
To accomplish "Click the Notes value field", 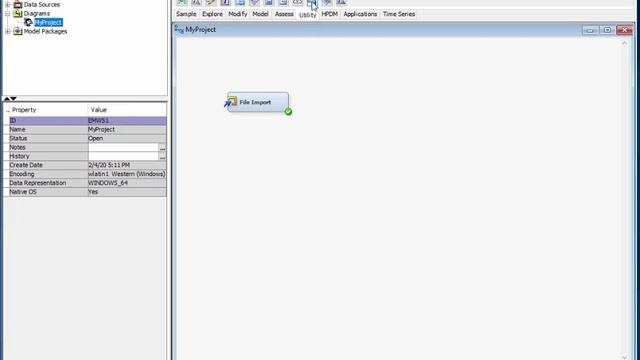I will coord(123,147).
